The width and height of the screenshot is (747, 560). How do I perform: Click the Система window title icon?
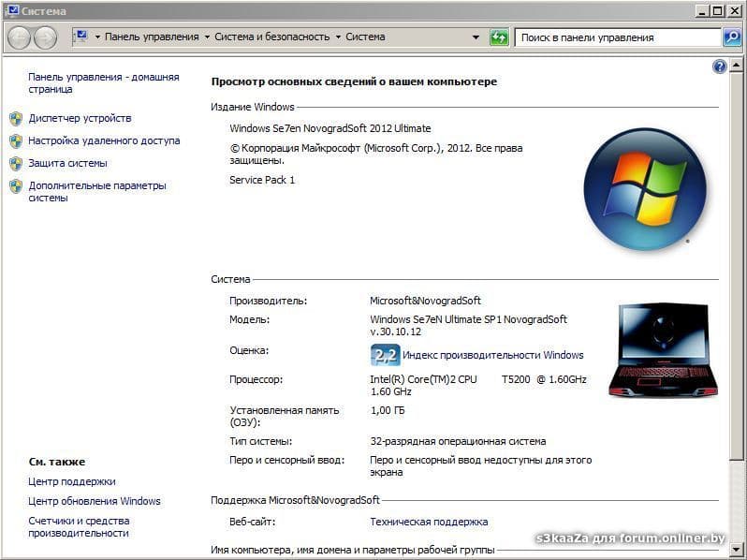[x=11, y=10]
